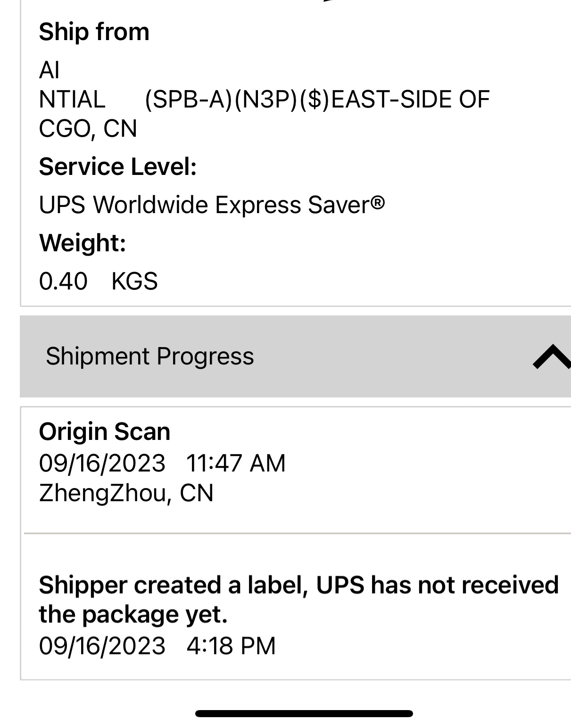The height and width of the screenshot is (728, 571).
Task: Tap the Service Level label
Action: click(x=118, y=167)
